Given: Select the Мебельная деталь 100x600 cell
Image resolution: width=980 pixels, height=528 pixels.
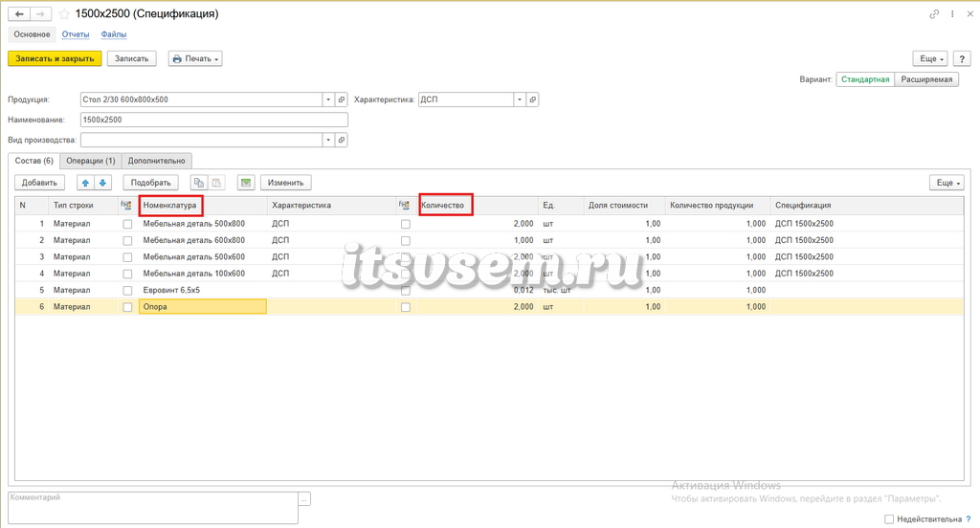Looking at the screenshot, I should click(203, 274).
